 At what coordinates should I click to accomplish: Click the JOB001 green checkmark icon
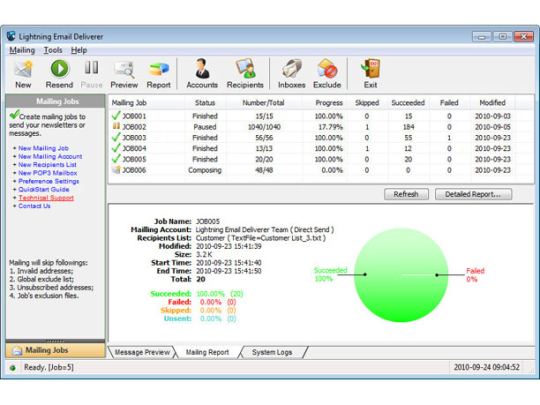tap(116, 115)
